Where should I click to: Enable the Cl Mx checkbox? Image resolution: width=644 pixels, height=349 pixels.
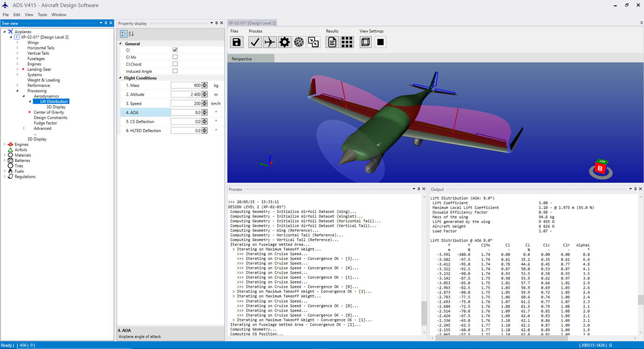(175, 57)
